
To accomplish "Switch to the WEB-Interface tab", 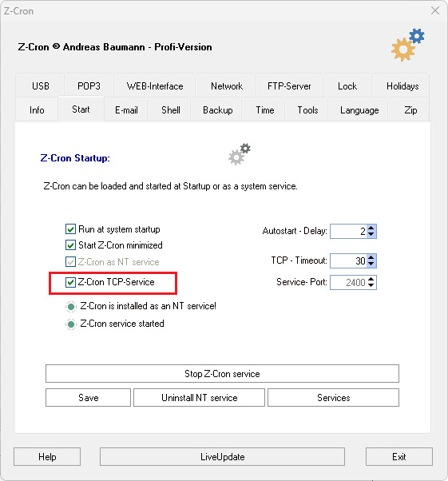I will (155, 86).
